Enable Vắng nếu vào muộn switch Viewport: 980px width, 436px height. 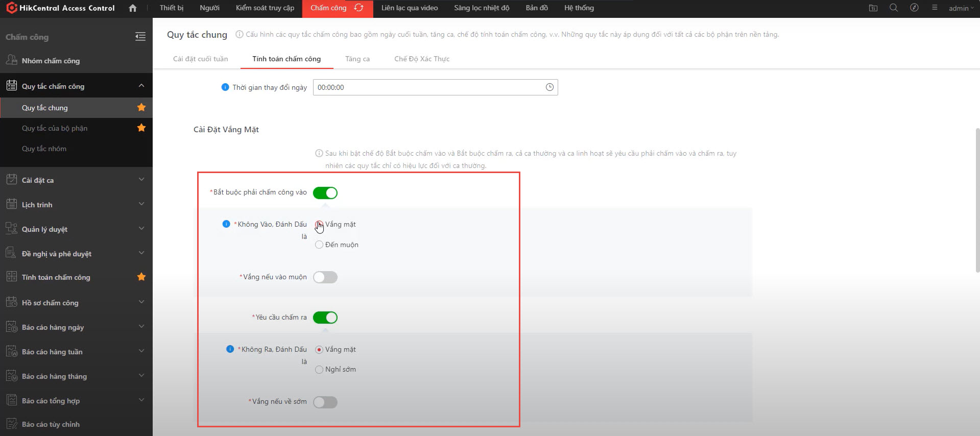pos(325,277)
